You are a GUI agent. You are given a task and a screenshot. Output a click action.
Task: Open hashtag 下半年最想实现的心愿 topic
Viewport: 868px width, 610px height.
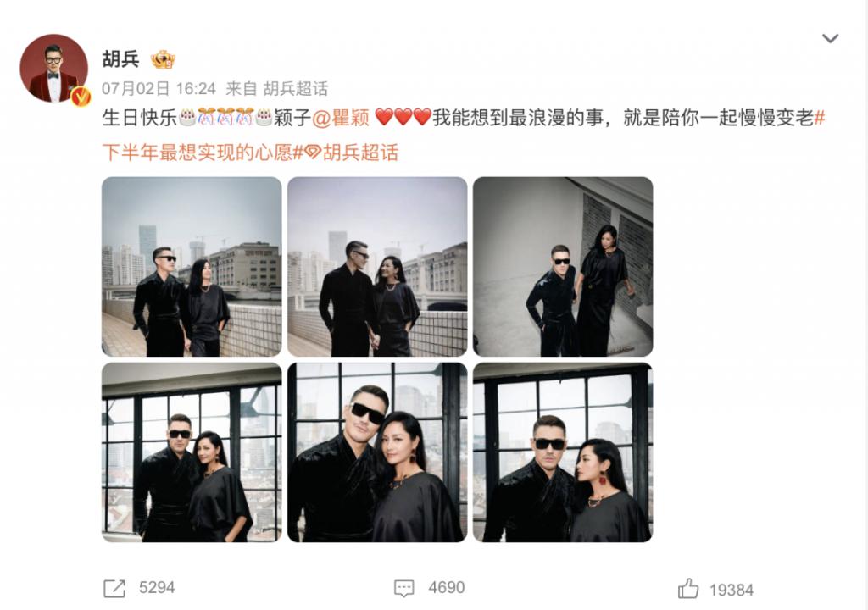(464, 135)
